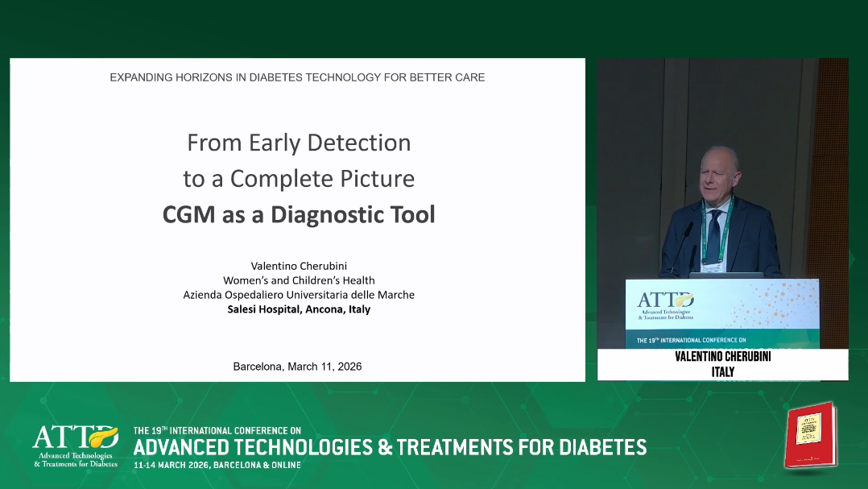
Task: Click '11-14 March 2026, Barcelona & Online' text
Action: tap(217, 465)
